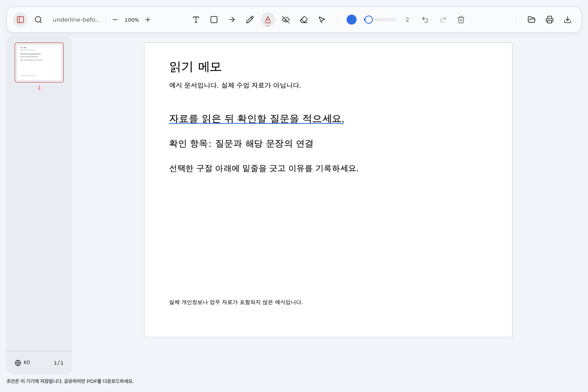Image resolution: width=588 pixels, height=392 pixels.
Task: Delete with the trash icon
Action: click(461, 20)
